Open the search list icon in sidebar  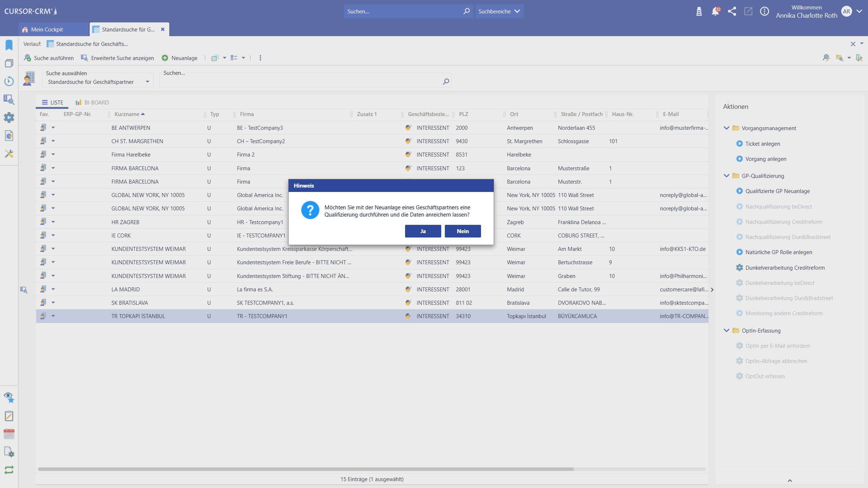point(9,99)
